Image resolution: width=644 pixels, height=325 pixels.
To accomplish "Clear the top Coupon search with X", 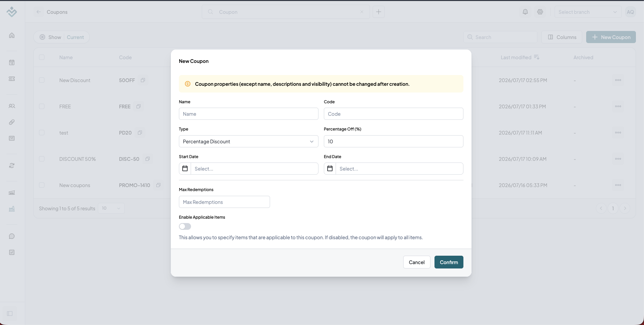I will tap(362, 12).
